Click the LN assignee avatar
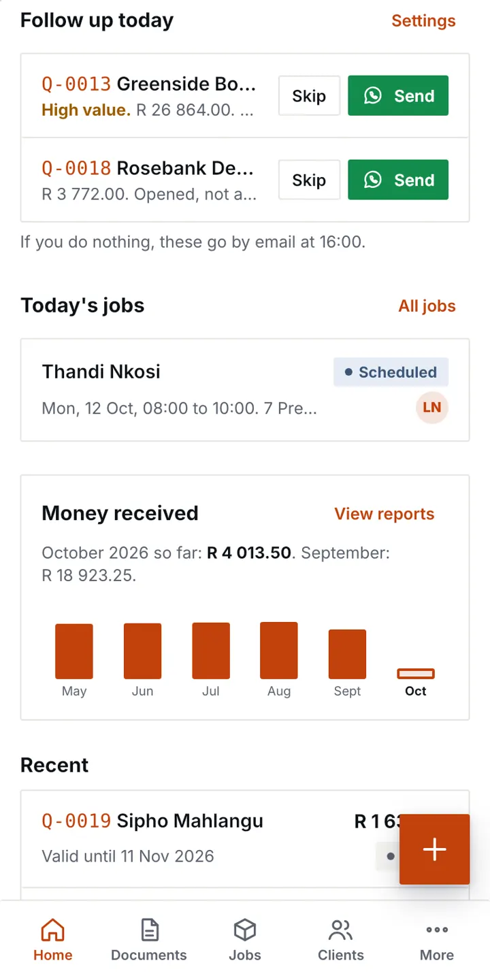Viewport: 490px width, 980px height. pos(432,408)
